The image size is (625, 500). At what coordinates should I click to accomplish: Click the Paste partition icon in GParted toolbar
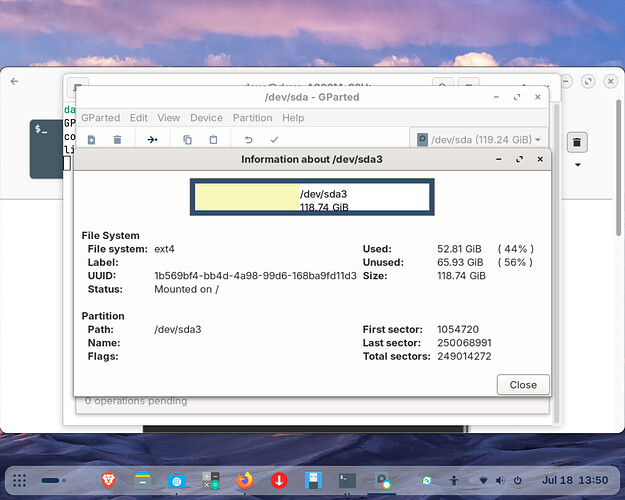click(x=214, y=140)
